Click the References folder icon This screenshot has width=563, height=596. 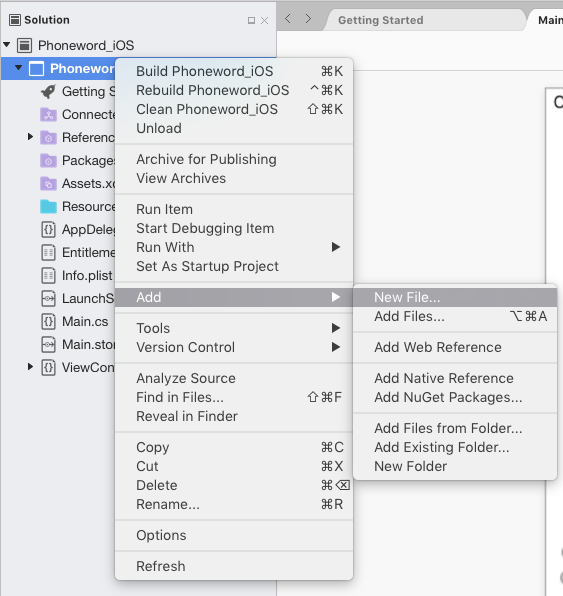(48, 138)
